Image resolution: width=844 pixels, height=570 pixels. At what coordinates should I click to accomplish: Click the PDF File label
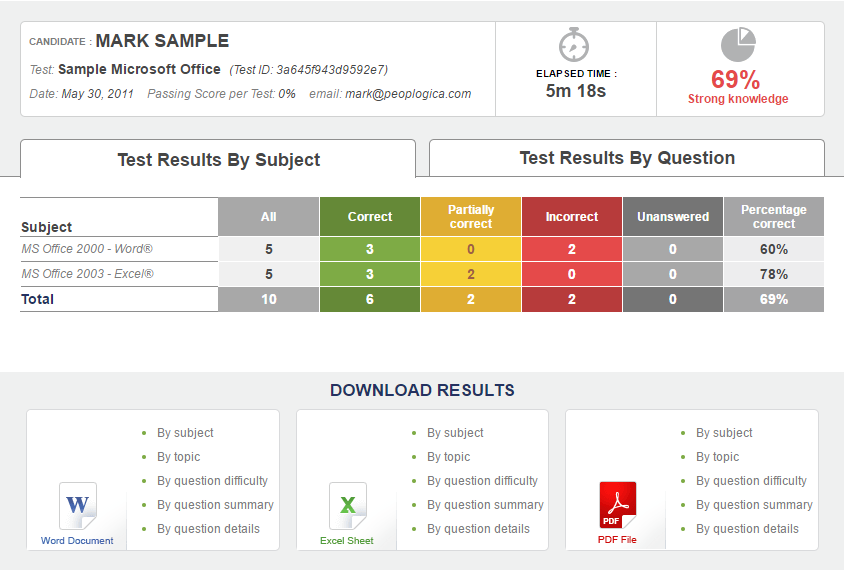pos(617,539)
